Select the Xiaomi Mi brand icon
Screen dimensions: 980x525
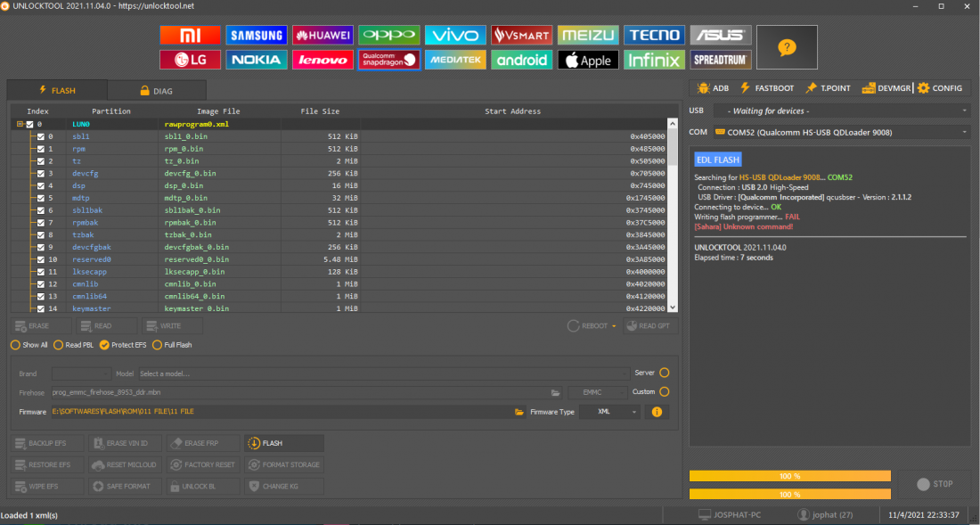click(x=190, y=35)
